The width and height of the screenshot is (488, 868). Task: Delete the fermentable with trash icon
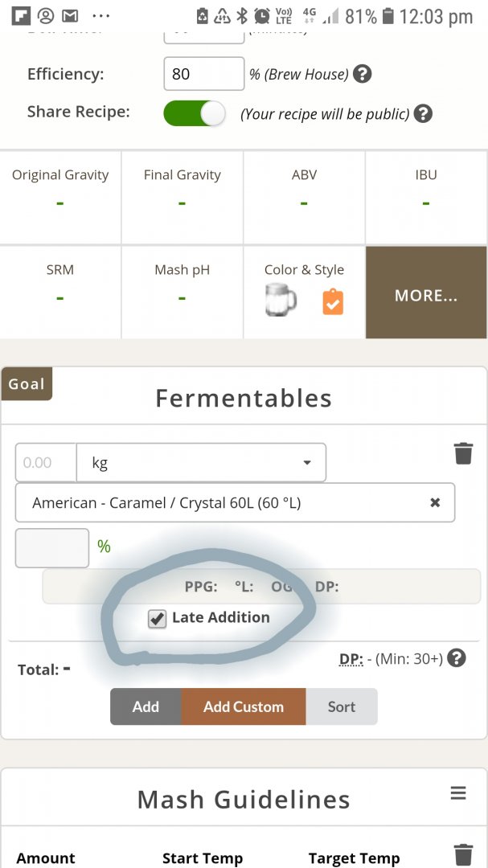(463, 453)
